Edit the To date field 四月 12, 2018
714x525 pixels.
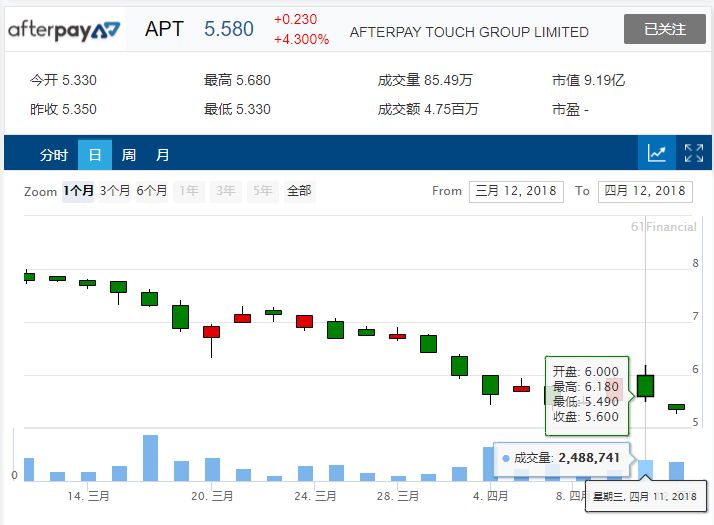pyautogui.click(x=645, y=191)
